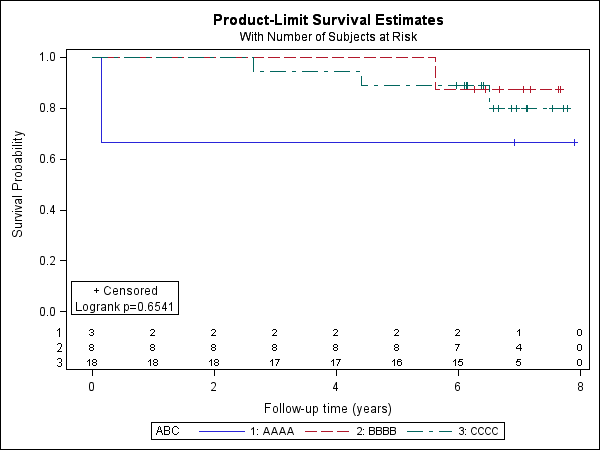Screen dimensions: 600x450
Task: Click the 'ABC' legend title
Action: [x=166, y=431]
